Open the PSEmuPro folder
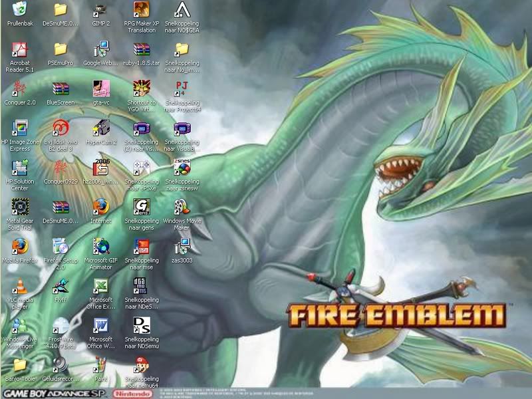The image size is (532, 399). tap(61, 49)
